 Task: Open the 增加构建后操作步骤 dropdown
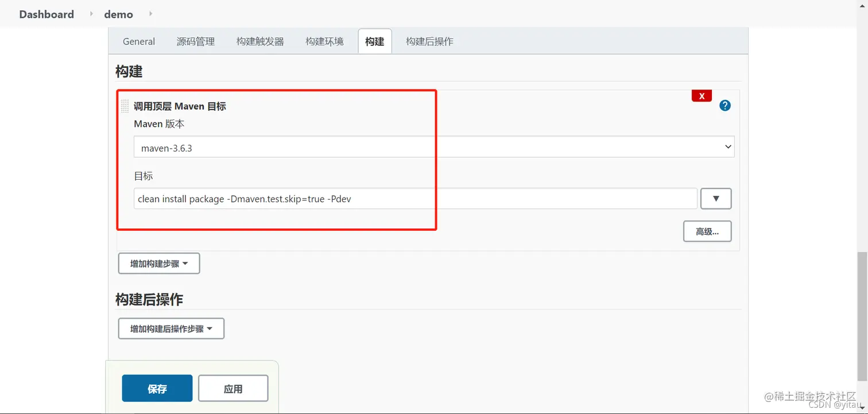[171, 328]
